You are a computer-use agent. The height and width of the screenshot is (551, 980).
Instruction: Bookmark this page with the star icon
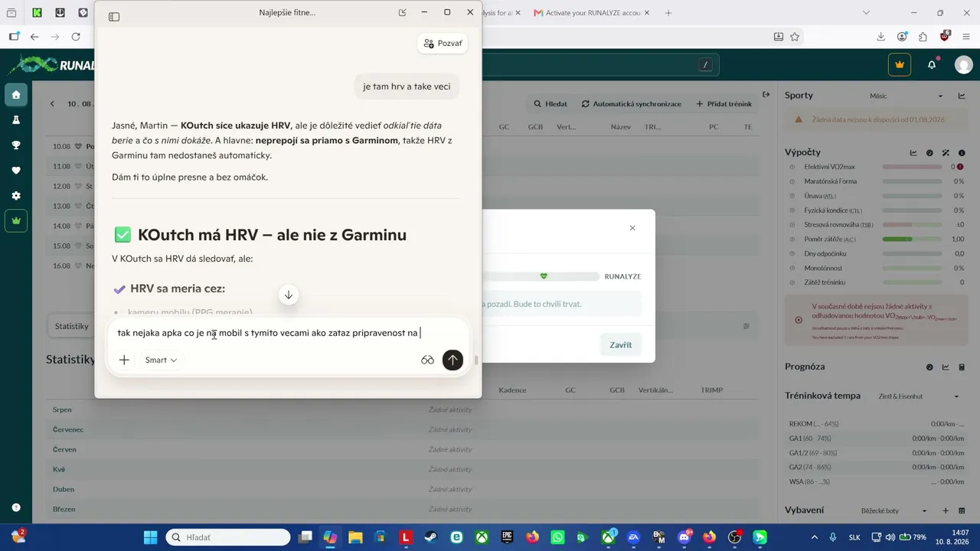pos(795,37)
